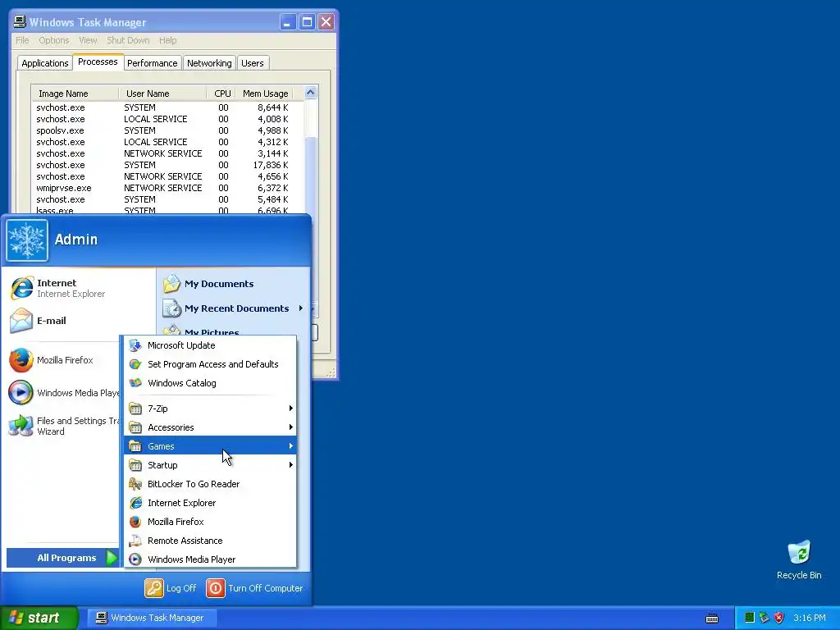
Task: Click the Admin user picture
Action: (x=27, y=240)
